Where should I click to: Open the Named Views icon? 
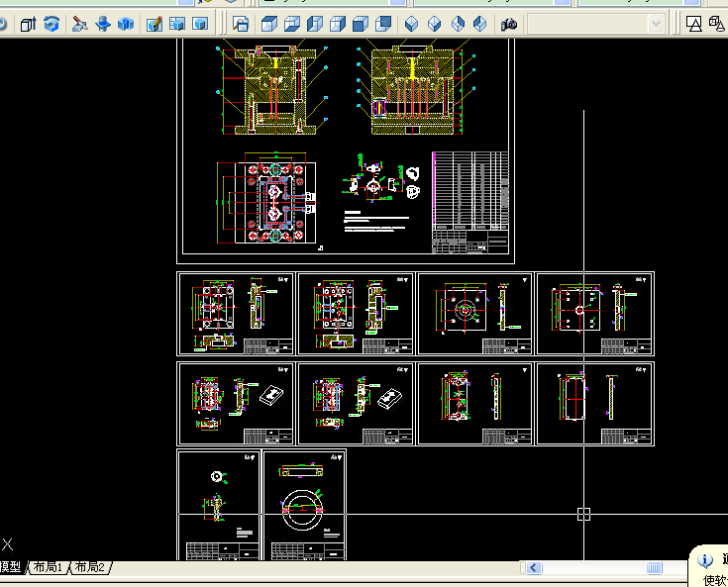pos(241,24)
